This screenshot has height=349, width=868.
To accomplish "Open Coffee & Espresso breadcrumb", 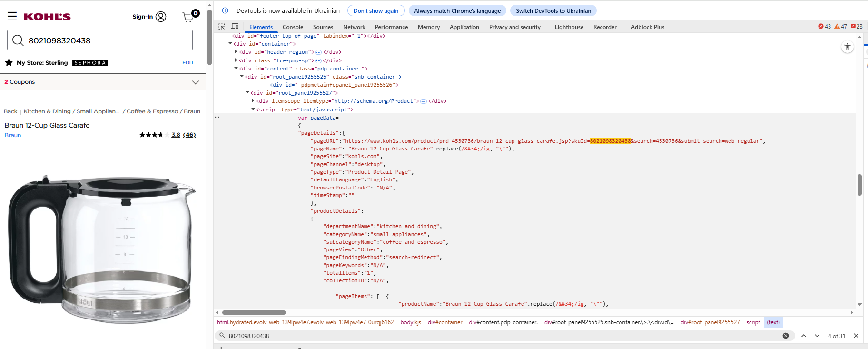I will 152,111.
